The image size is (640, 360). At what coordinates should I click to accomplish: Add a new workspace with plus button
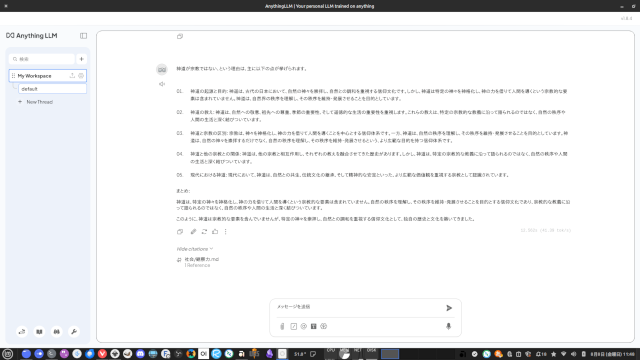(82, 59)
